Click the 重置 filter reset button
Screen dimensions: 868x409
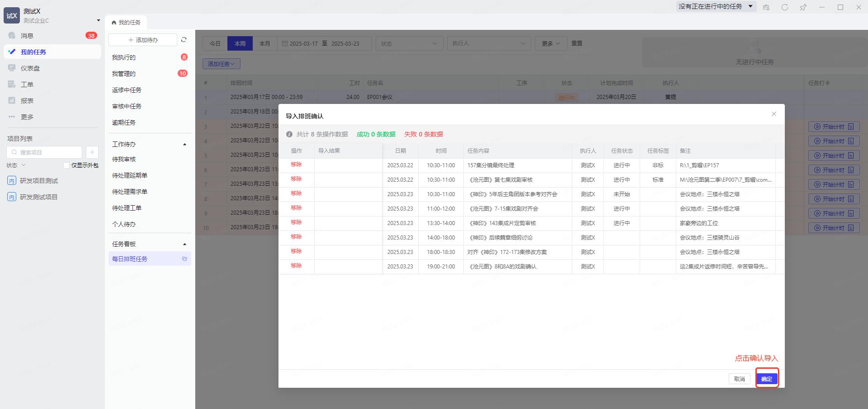pos(577,43)
